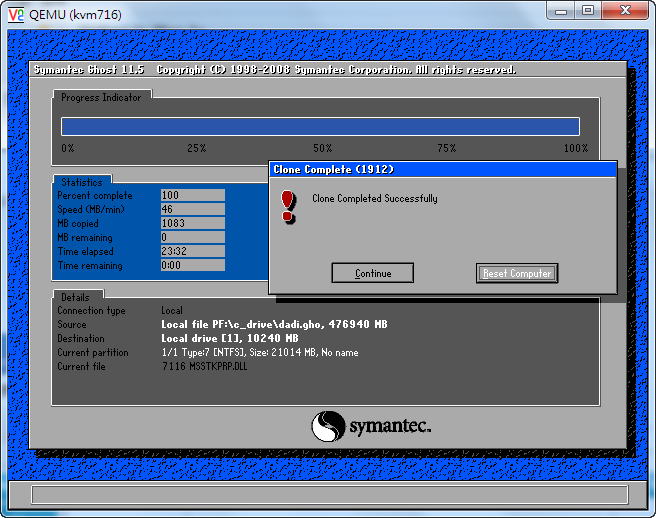Click the 50% progress label
This screenshot has height=518, width=656.
coord(323,148)
